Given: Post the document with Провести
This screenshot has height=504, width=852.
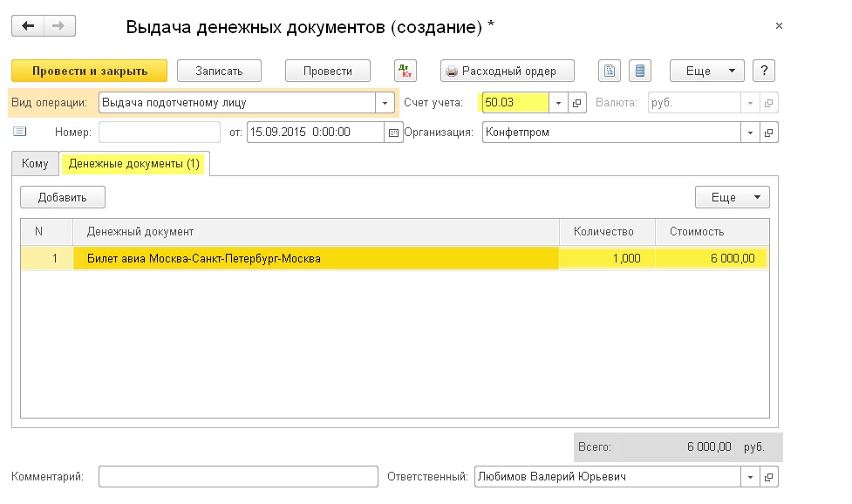Looking at the screenshot, I should pyautogui.click(x=328, y=71).
